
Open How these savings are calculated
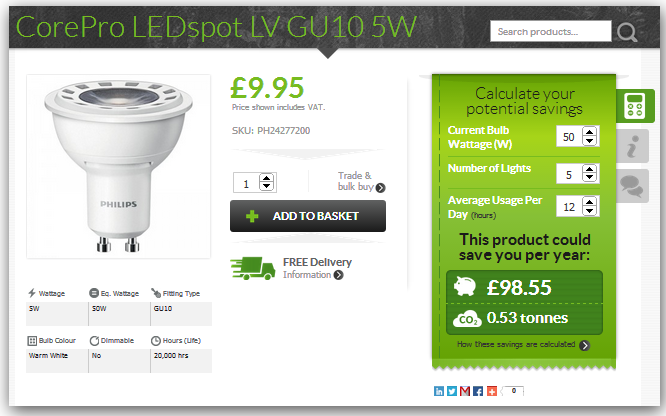coord(523,345)
